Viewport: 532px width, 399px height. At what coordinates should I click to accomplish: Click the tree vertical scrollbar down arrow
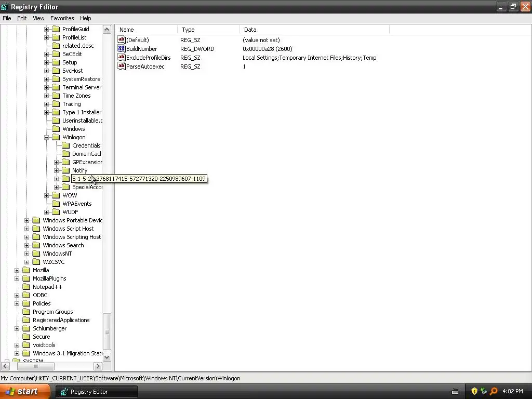click(107, 357)
